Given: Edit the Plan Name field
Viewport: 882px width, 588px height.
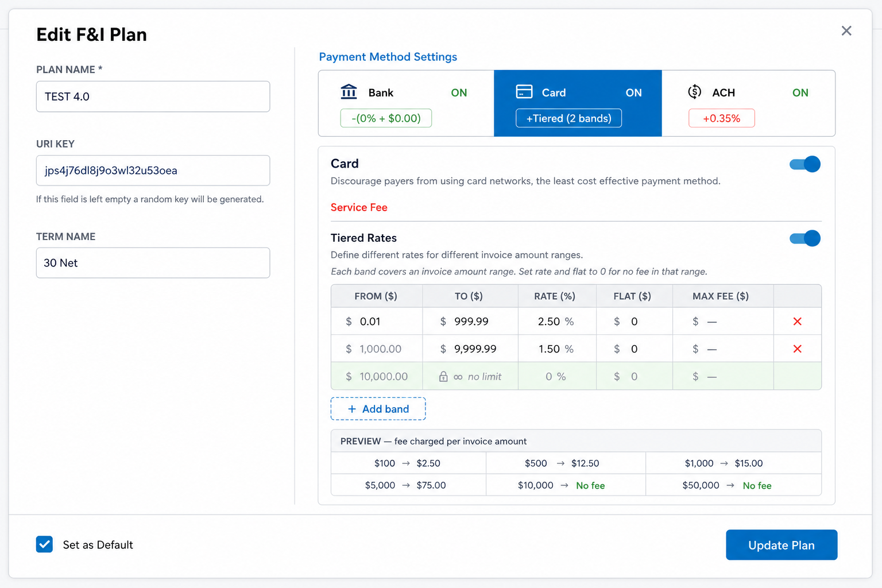Looking at the screenshot, I should click(x=153, y=96).
